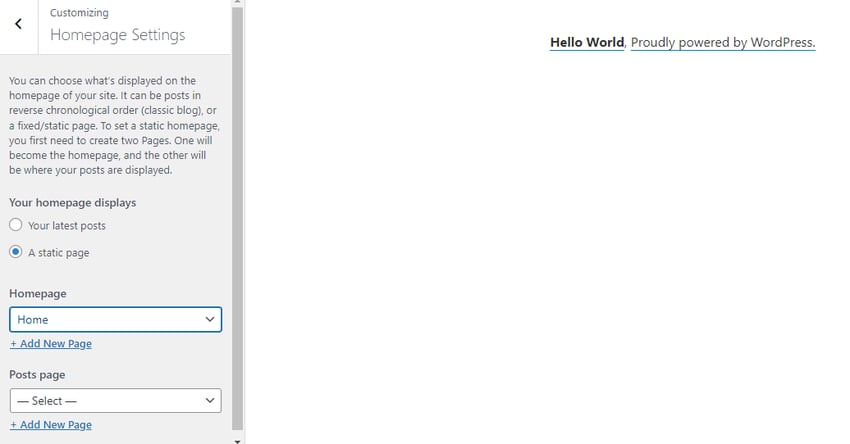This screenshot has width=850, height=444.
Task: Click '+ Add New Page' below Homepage dropdown
Action: tap(51, 344)
